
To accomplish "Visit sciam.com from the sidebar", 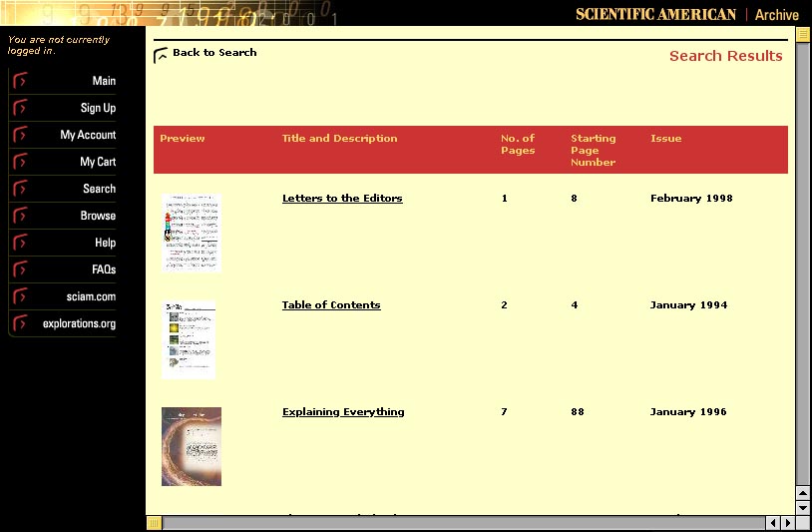I will pos(91,296).
